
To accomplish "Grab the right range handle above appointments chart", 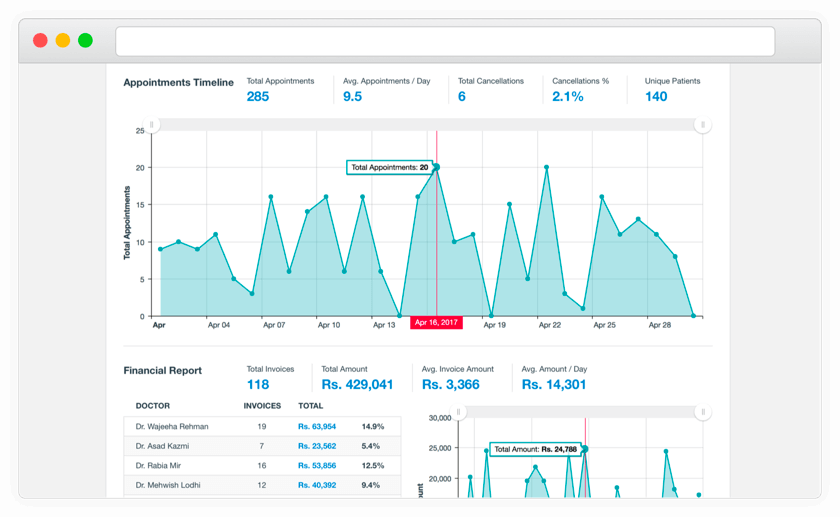I will [x=702, y=124].
